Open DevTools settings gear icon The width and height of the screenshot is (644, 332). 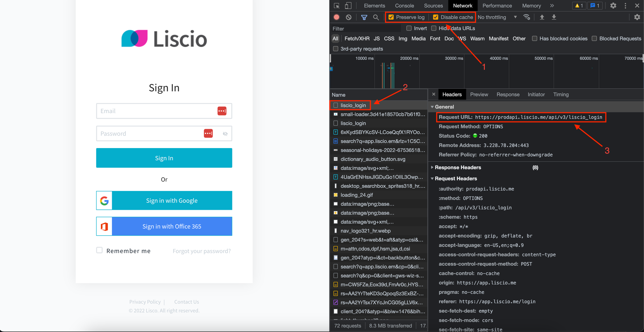coord(613,6)
